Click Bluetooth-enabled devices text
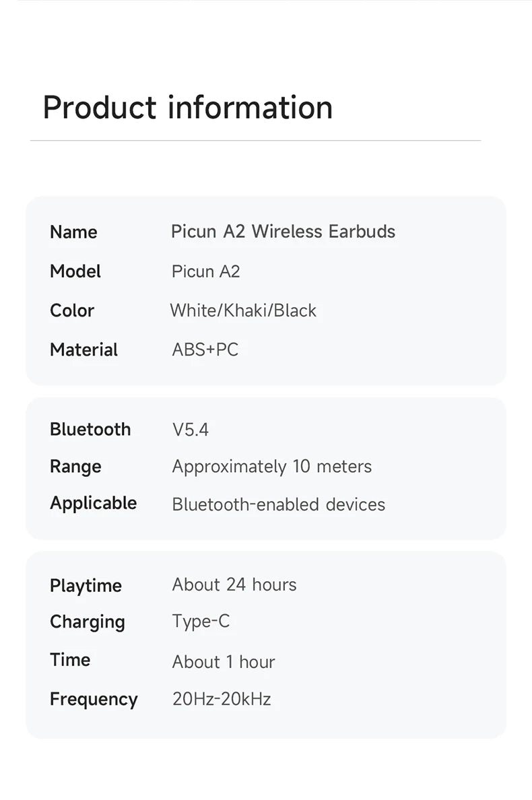 [x=279, y=504]
